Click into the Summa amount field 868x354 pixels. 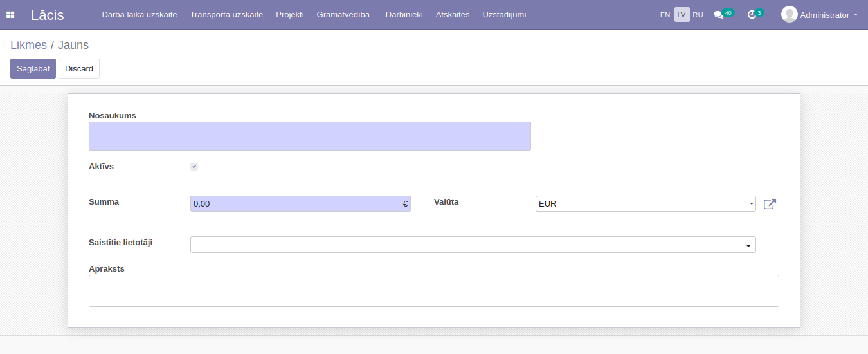coord(296,204)
